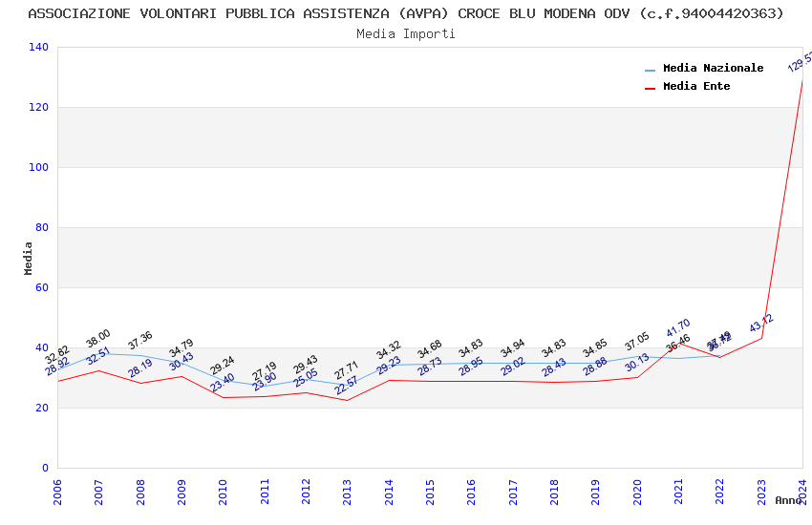Select the 2020 x-axis year label

click(x=637, y=491)
